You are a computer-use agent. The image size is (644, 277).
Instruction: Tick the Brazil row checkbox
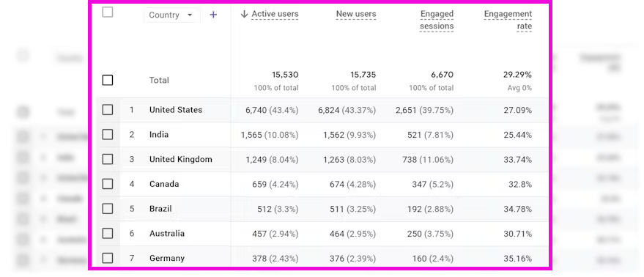pyautogui.click(x=108, y=209)
